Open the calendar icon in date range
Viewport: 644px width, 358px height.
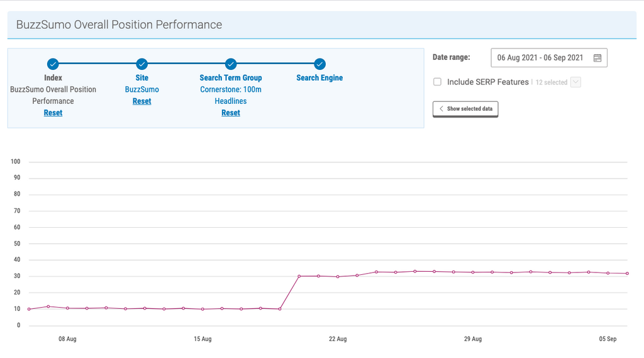(597, 58)
